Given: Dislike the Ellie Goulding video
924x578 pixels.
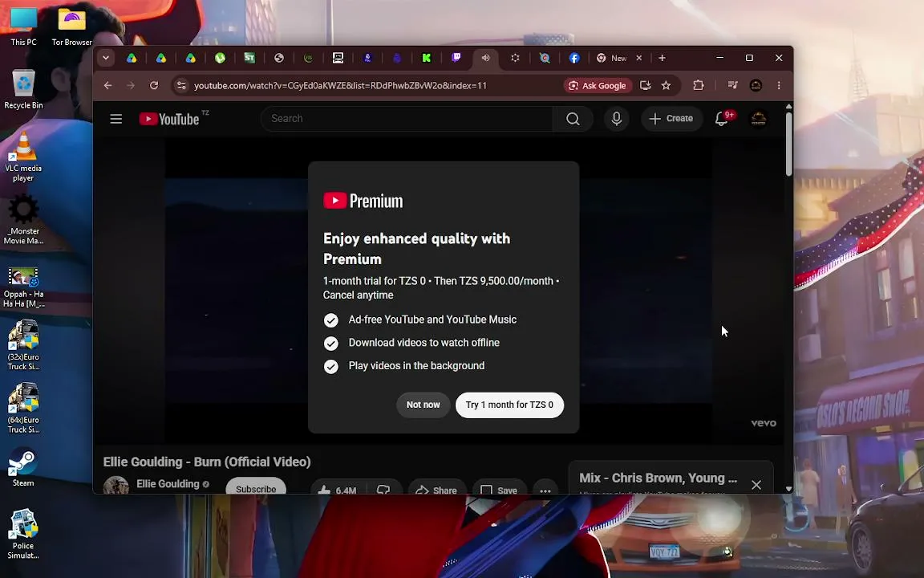Looking at the screenshot, I should 383,490.
